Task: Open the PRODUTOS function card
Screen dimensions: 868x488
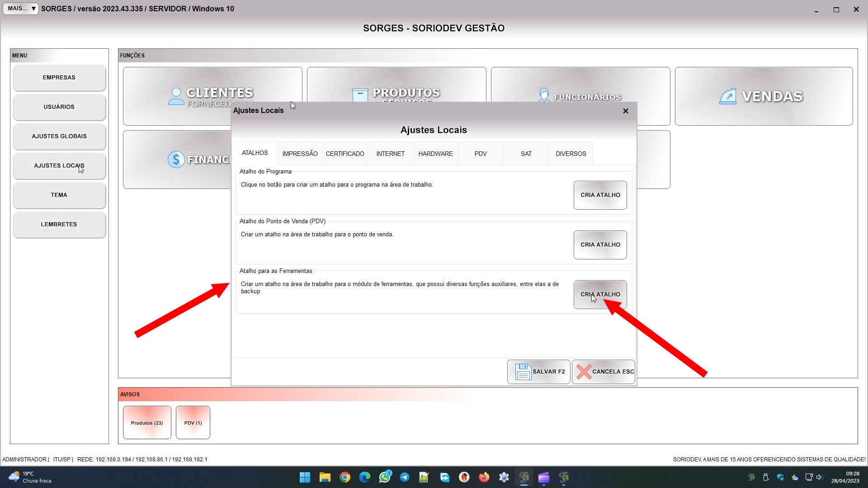Action: (x=396, y=84)
